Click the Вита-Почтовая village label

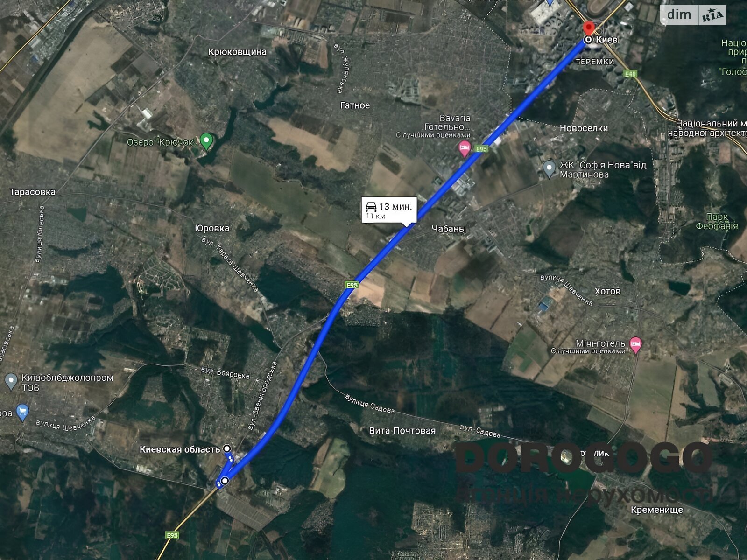pyautogui.click(x=402, y=431)
